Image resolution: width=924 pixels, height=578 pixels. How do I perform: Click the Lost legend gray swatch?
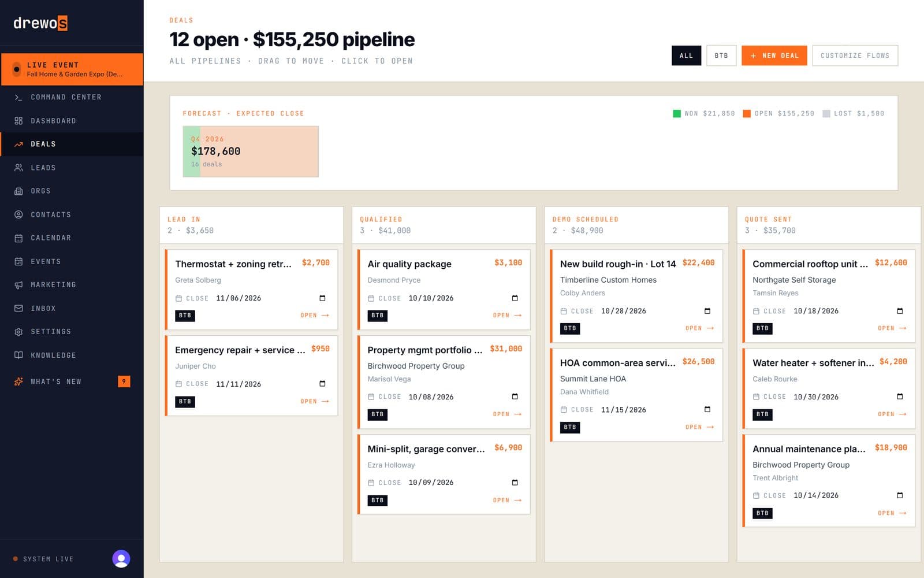[x=826, y=113]
